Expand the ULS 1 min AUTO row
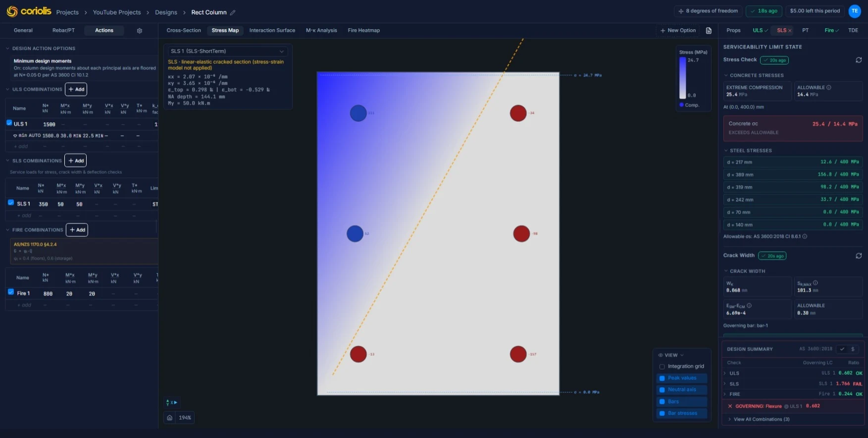Viewport: 868px width, 438px height. click(15, 136)
